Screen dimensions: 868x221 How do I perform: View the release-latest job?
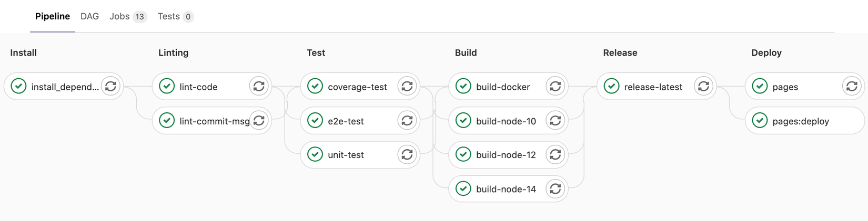653,87
